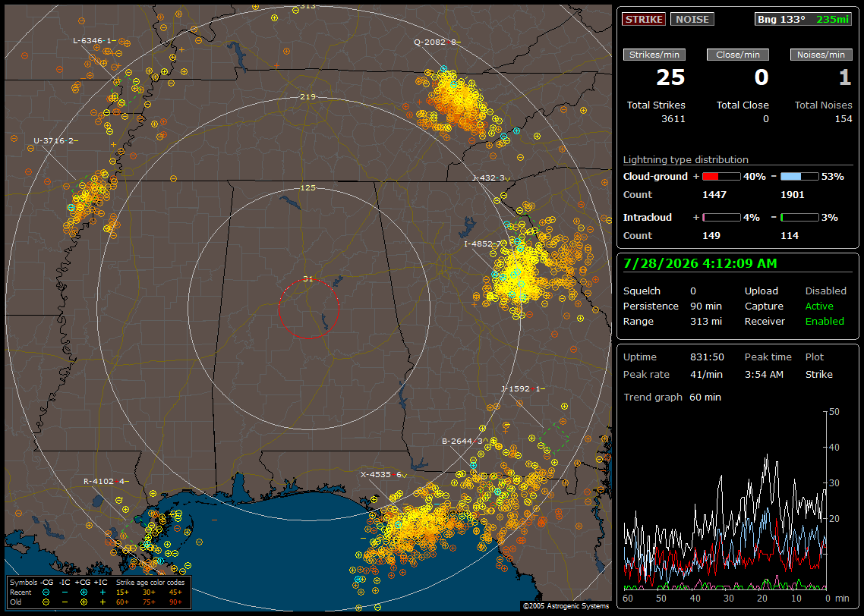Click the Bng 133° 235mi readout

pos(803,19)
